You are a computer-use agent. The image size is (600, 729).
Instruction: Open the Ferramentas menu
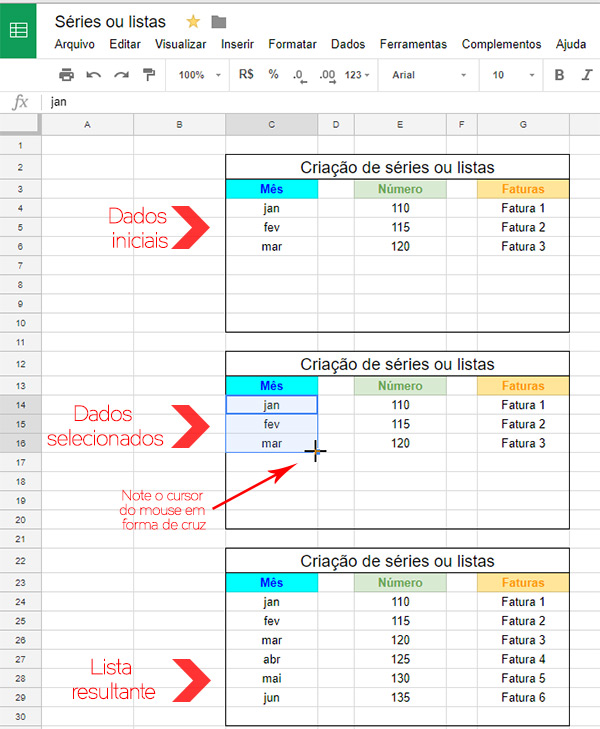coord(413,44)
